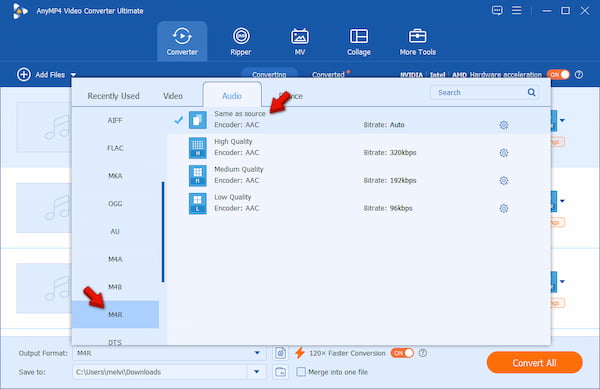Click the Same as source preset icon
600x389 pixels.
coord(197,120)
